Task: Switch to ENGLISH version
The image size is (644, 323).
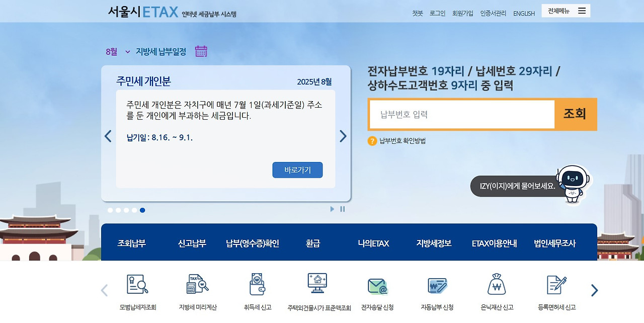Action: [x=524, y=14]
